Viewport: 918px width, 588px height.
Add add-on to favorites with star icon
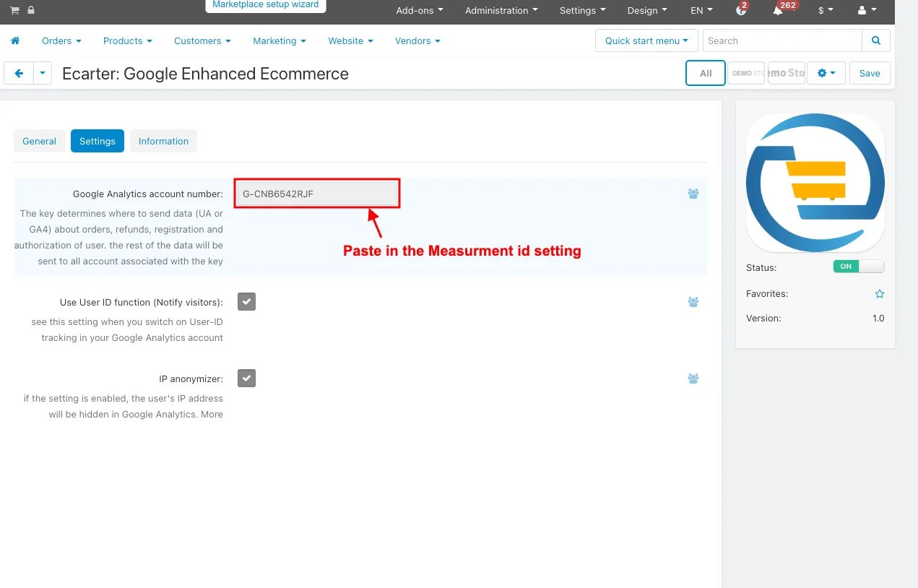879,294
